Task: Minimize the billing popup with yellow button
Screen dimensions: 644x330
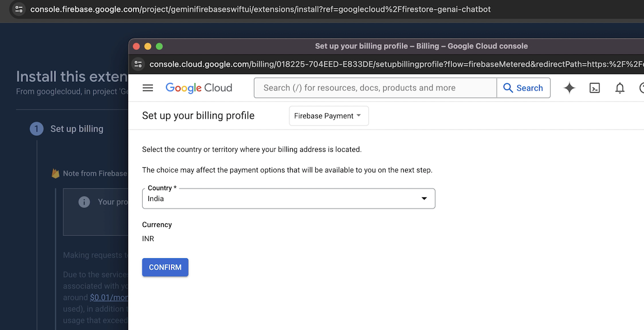Action: click(x=148, y=46)
